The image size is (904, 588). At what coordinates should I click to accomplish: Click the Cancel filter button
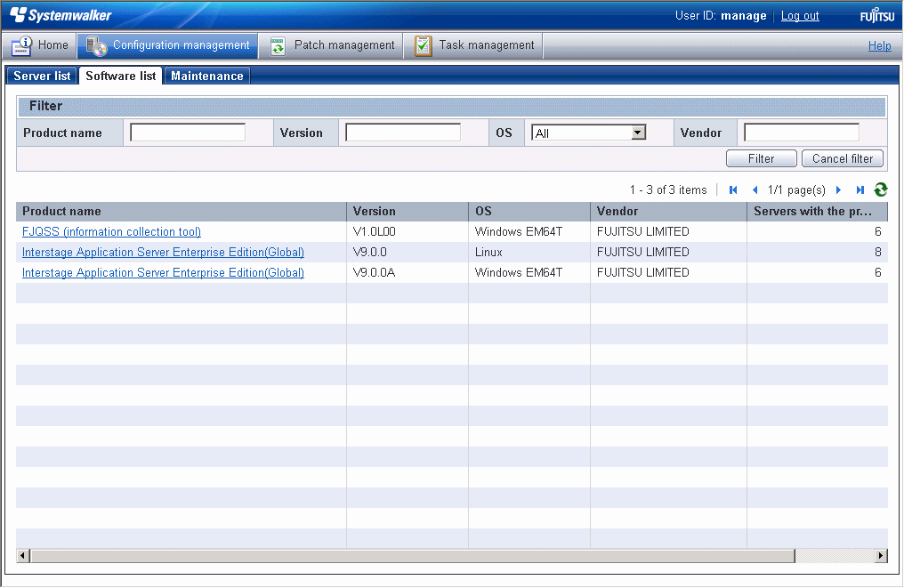coord(843,158)
